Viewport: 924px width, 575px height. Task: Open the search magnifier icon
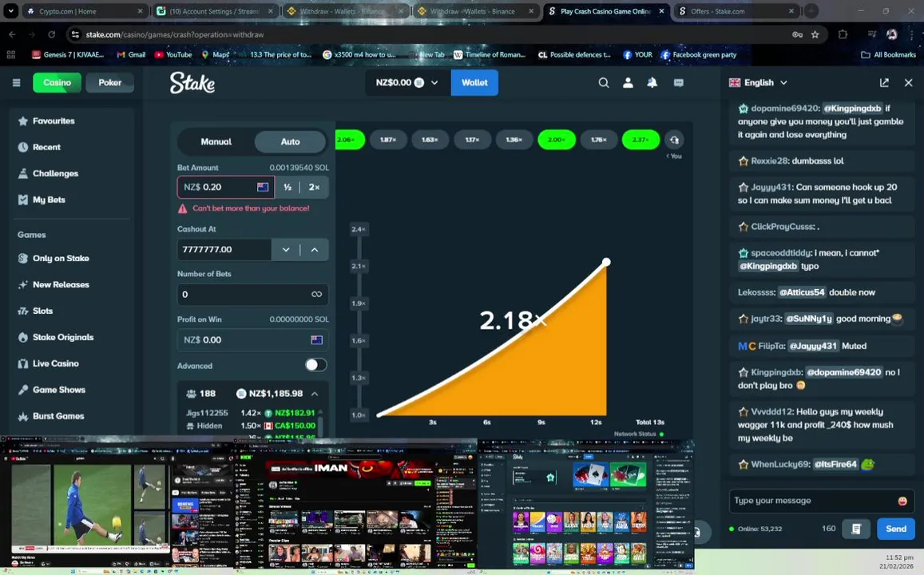pyautogui.click(x=604, y=82)
